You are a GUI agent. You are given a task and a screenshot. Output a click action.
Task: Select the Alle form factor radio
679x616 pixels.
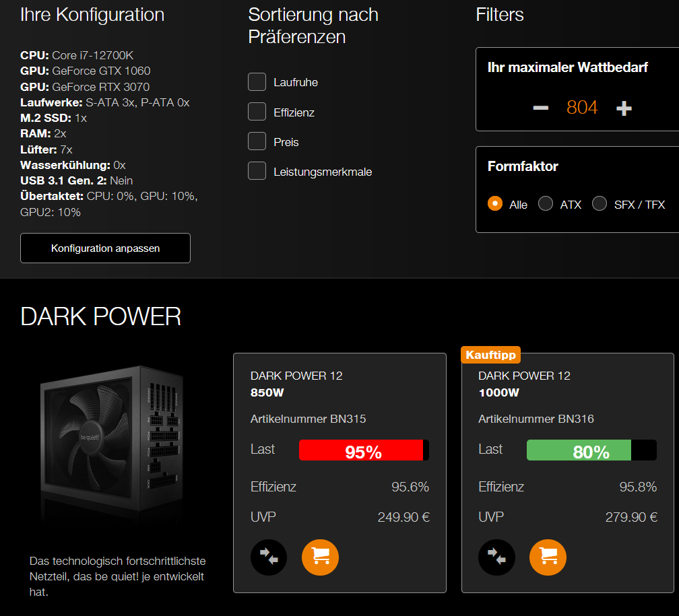495,203
